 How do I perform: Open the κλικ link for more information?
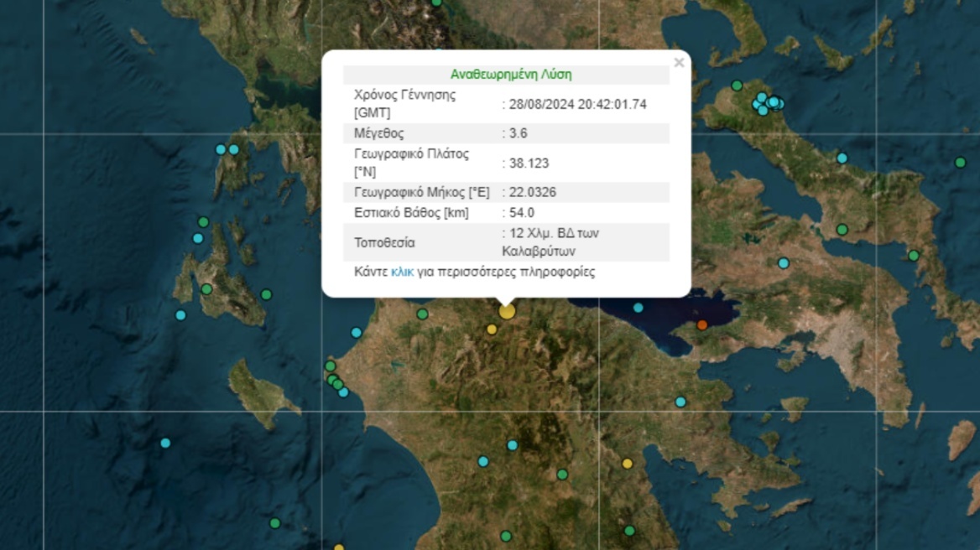(401, 272)
